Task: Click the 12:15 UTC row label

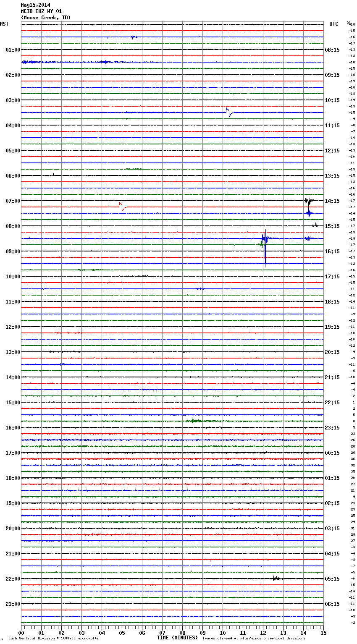Action: 332,151
